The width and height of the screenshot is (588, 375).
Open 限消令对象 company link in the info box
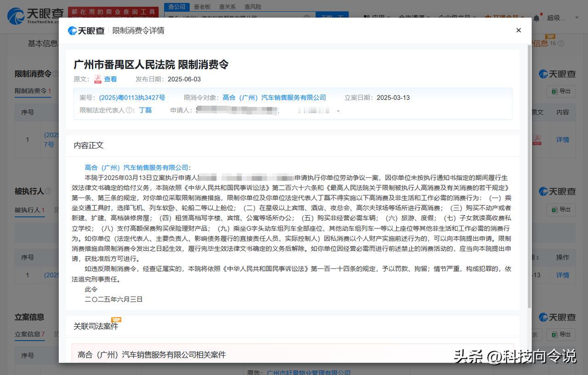pos(274,97)
